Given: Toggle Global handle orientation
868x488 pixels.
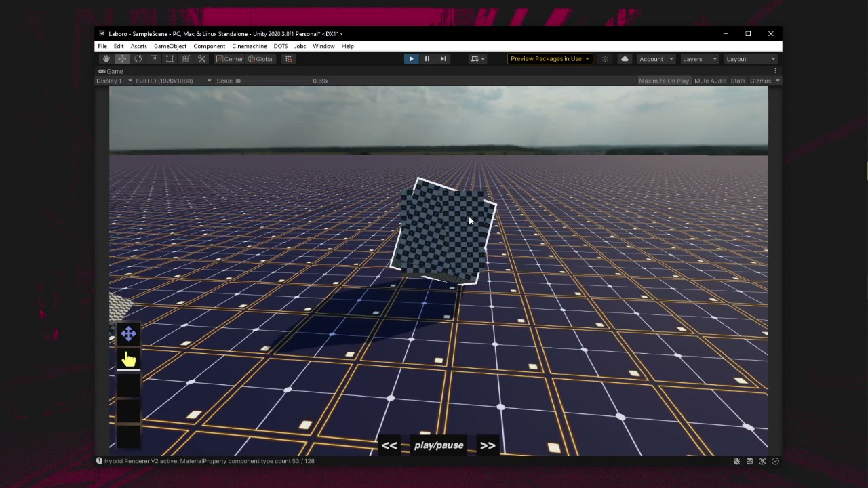Looking at the screenshot, I should 263,59.
